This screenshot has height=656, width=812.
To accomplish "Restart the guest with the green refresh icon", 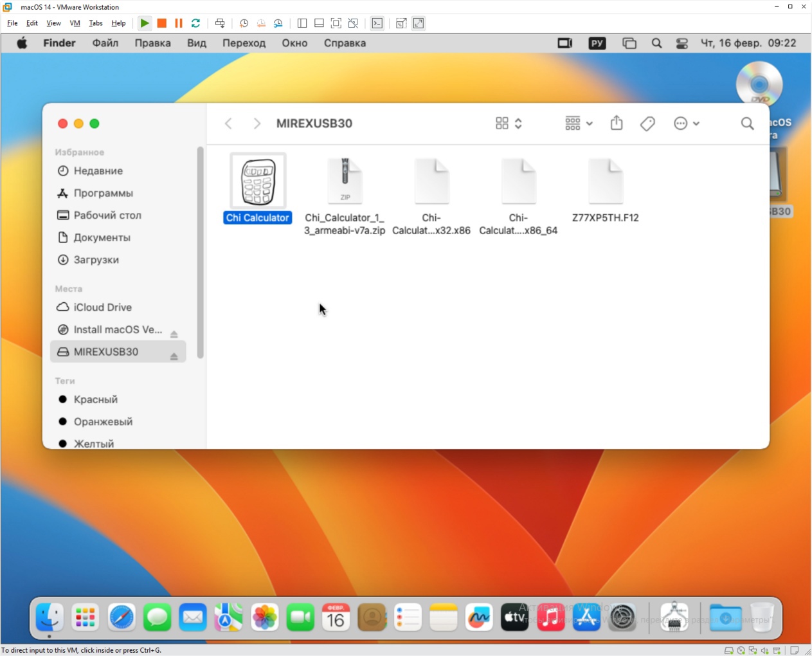I will pyautogui.click(x=196, y=23).
